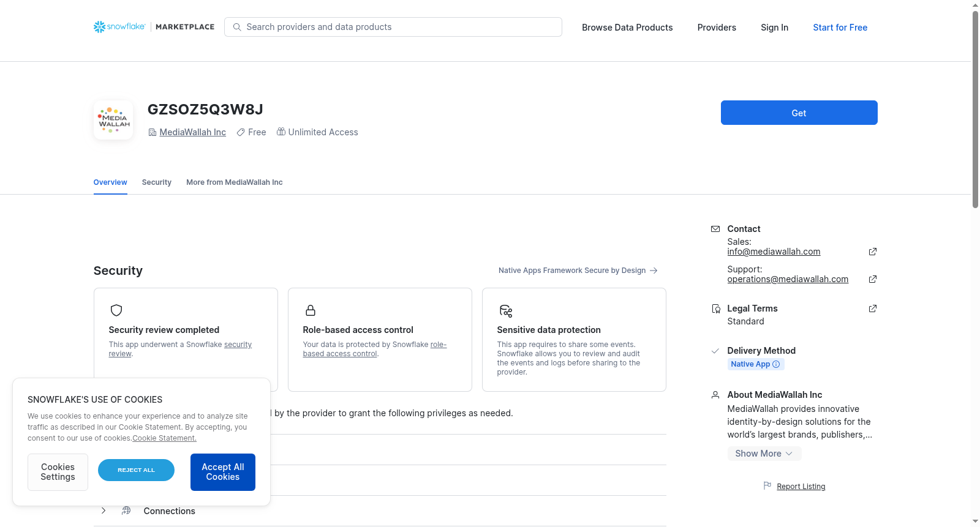Viewport: 980px width, 527px height.
Task: Click the search magnifier icon
Action: [237, 27]
